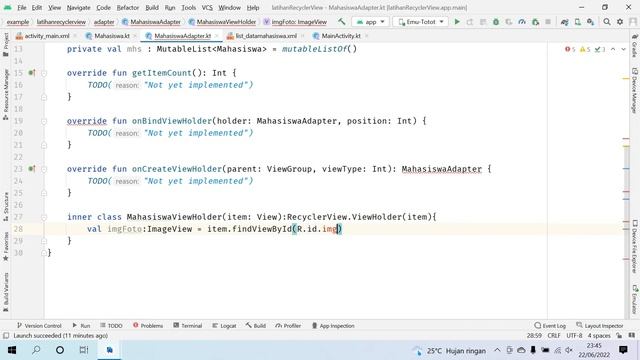Go to previous highlighted error arrow
Viewport: 640px width, 360px height.
(613, 49)
